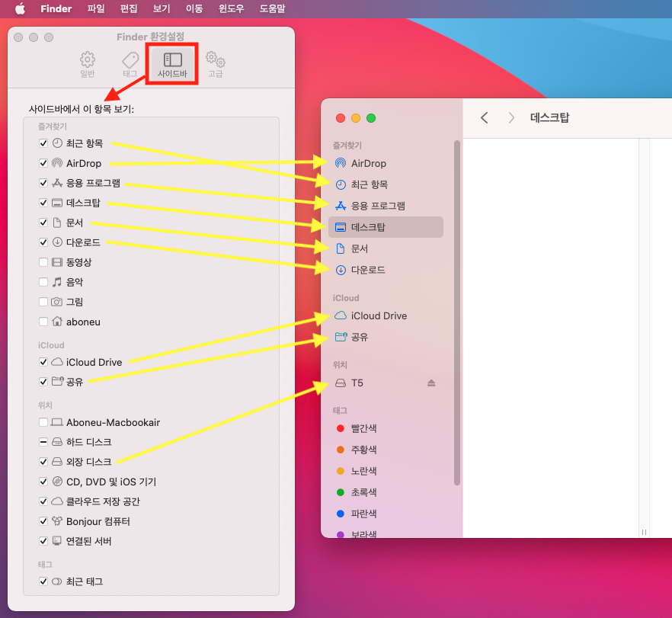Select the 주황색 orange tag
672x618 pixels.
[x=386, y=450]
